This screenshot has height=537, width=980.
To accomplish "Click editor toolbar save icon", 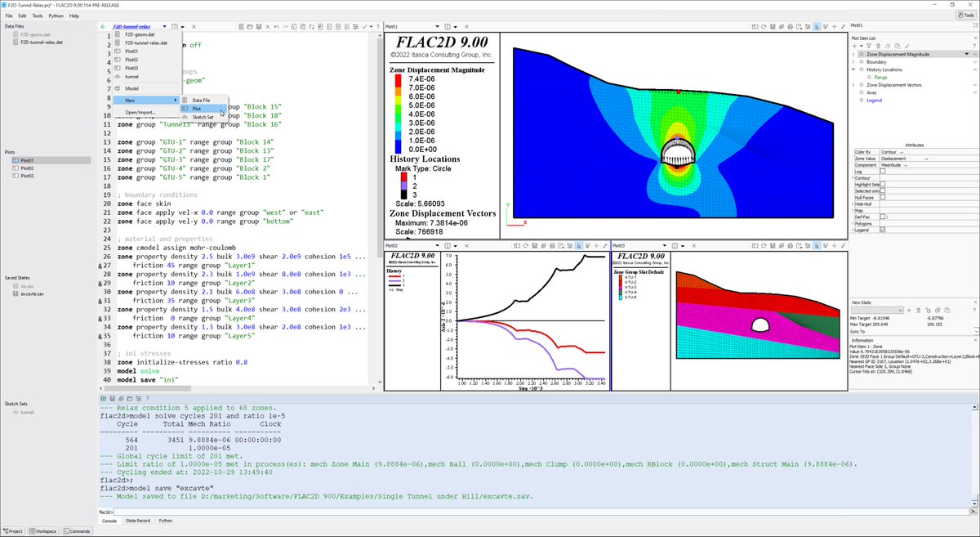I will coord(259,27).
